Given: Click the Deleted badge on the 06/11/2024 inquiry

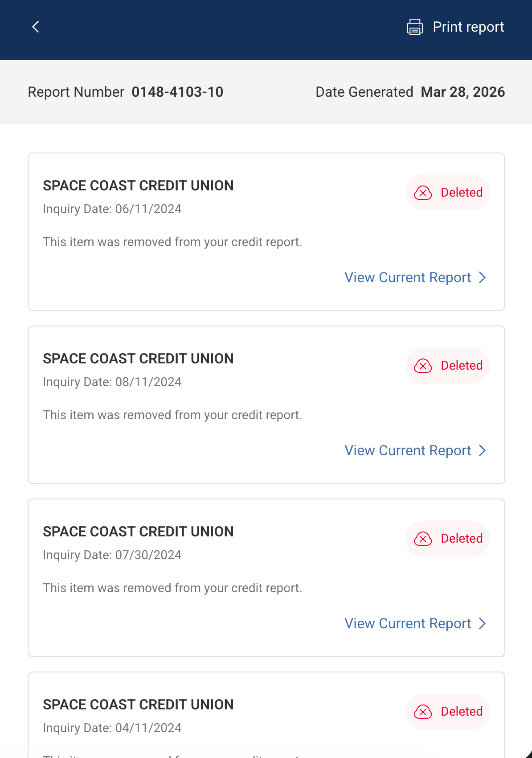Looking at the screenshot, I should [x=447, y=192].
